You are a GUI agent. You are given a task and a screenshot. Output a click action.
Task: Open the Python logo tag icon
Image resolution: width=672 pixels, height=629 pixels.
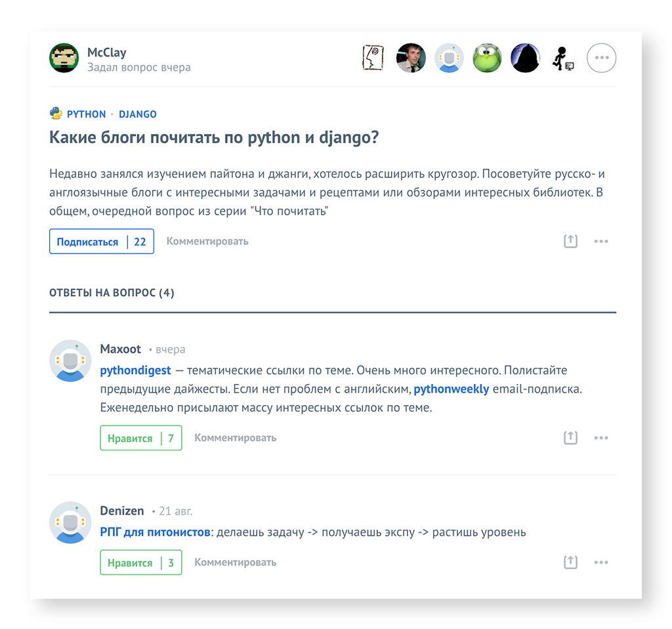tap(56, 114)
